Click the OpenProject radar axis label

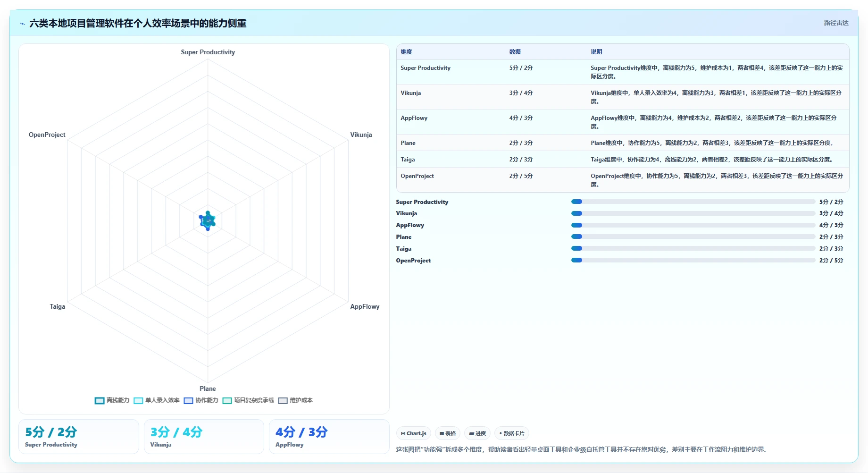[x=47, y=135]
